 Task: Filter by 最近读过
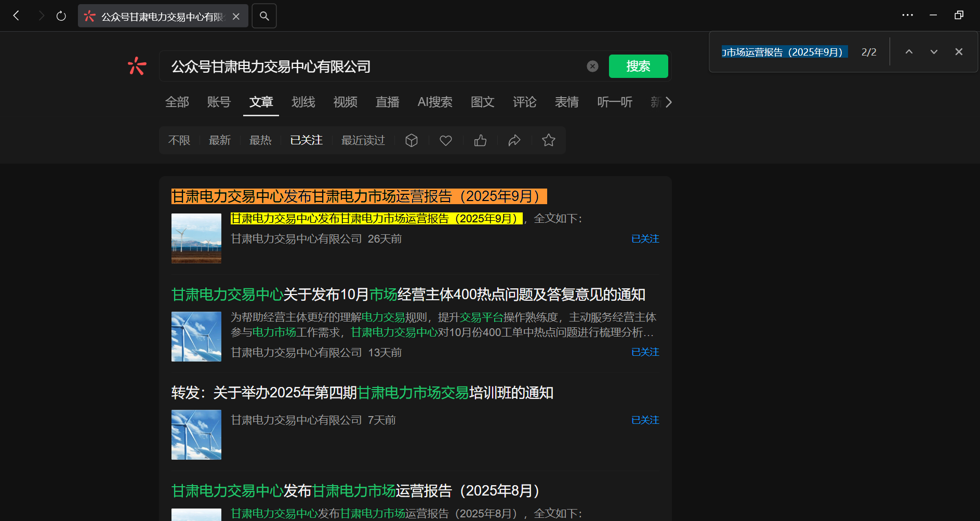pos(363,140)
